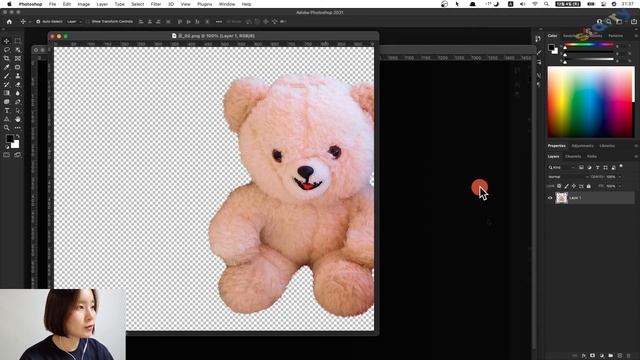640x360 pixels.
Task: Select the Object Selection tool
Action: [18, 50]
